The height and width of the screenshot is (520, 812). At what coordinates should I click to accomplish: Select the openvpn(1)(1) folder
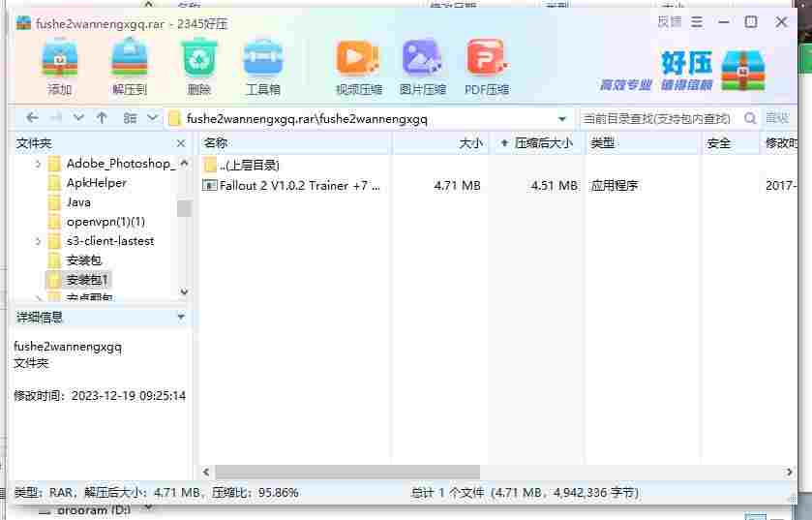pos(105,222)
